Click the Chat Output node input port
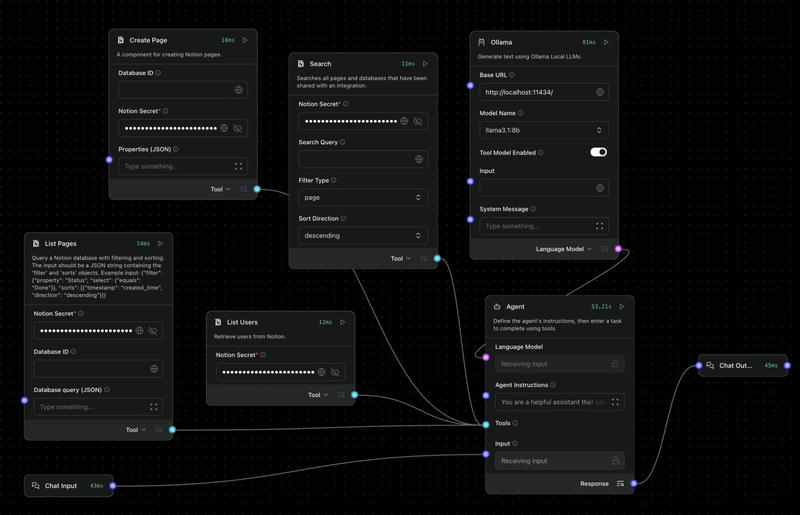 [x=699, y=365]
